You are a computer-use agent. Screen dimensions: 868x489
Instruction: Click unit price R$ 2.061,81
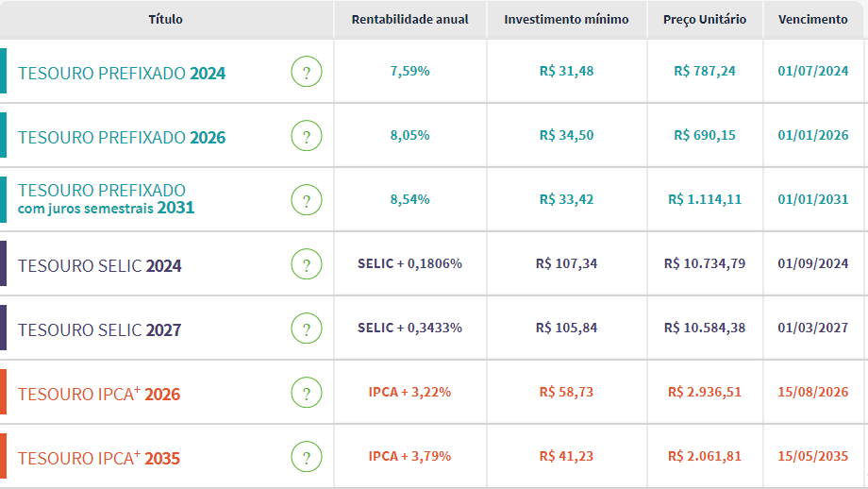coord(705,456)
